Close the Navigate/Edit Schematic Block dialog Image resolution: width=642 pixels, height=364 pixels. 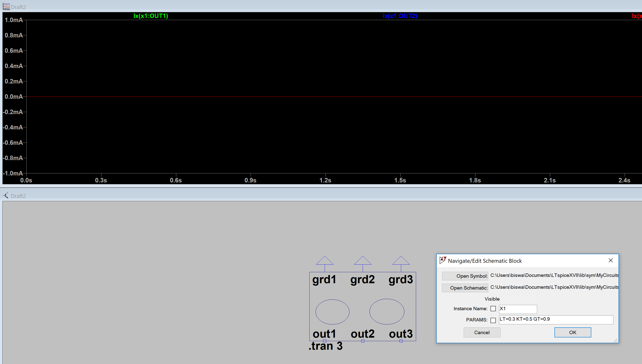coord(611,261)
